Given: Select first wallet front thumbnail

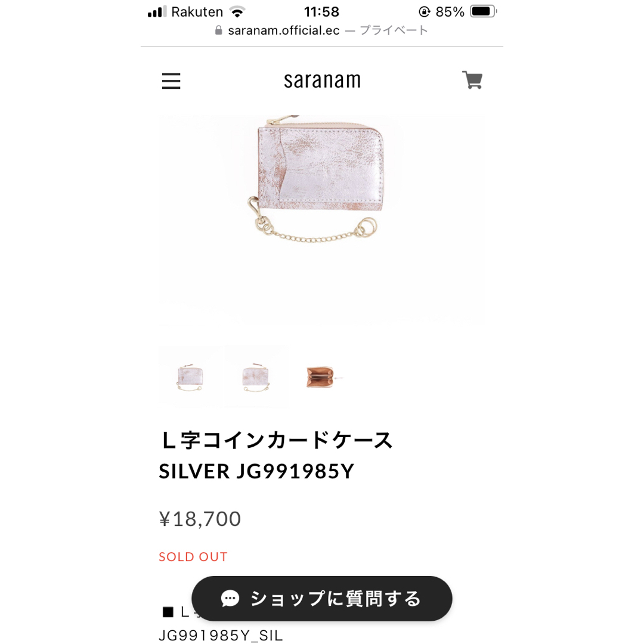Looking at the screenshot, I should click(x=190, y=377).
